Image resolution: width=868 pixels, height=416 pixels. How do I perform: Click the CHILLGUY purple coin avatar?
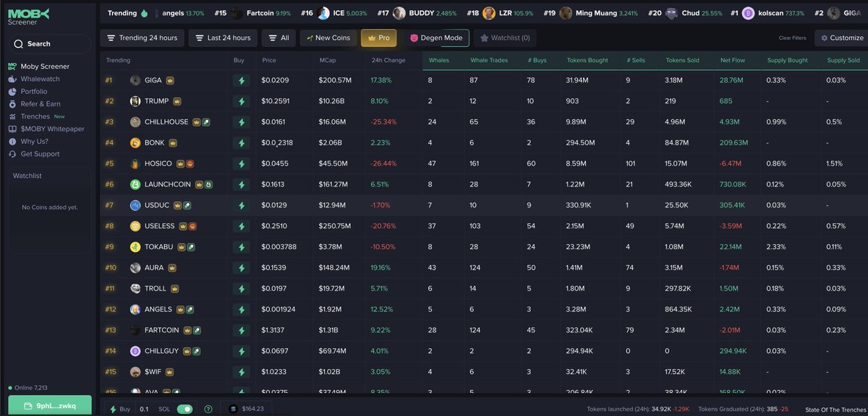[135, 351]
